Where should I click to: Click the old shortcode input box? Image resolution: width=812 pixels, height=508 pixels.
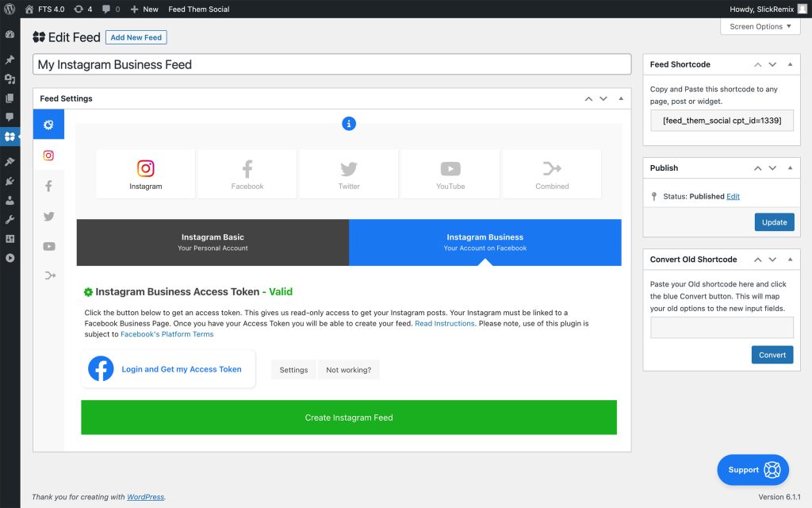(722, 328)
